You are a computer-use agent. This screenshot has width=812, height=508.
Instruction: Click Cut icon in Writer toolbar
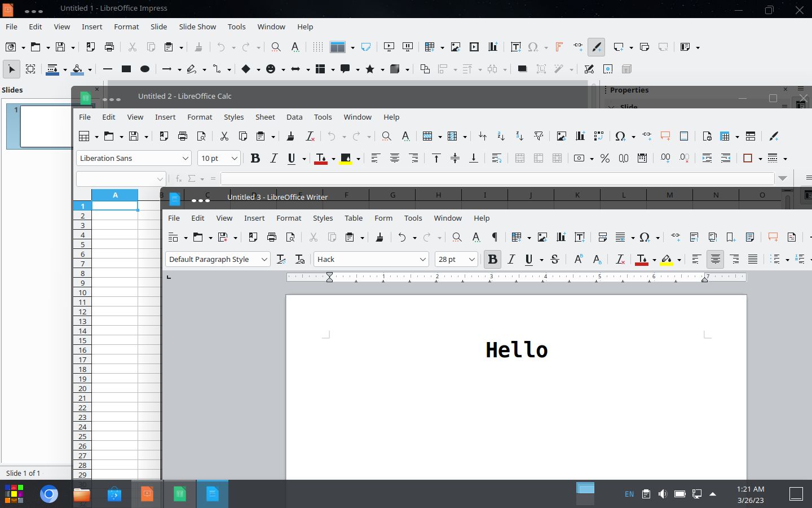(314, 237)
